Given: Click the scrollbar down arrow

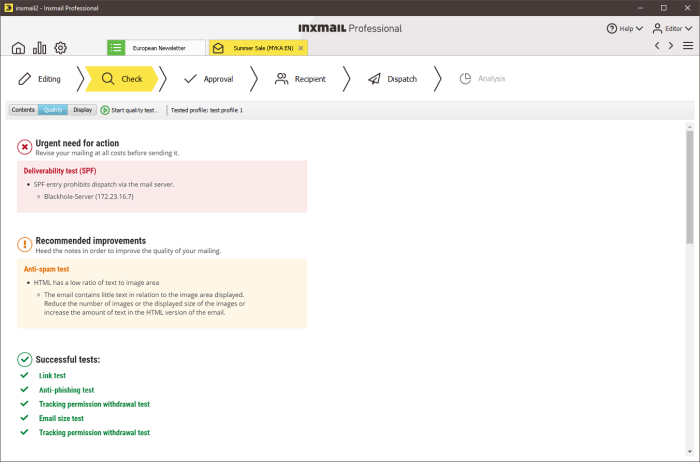Looking at the screenshot, I should (x=690, y=451).
